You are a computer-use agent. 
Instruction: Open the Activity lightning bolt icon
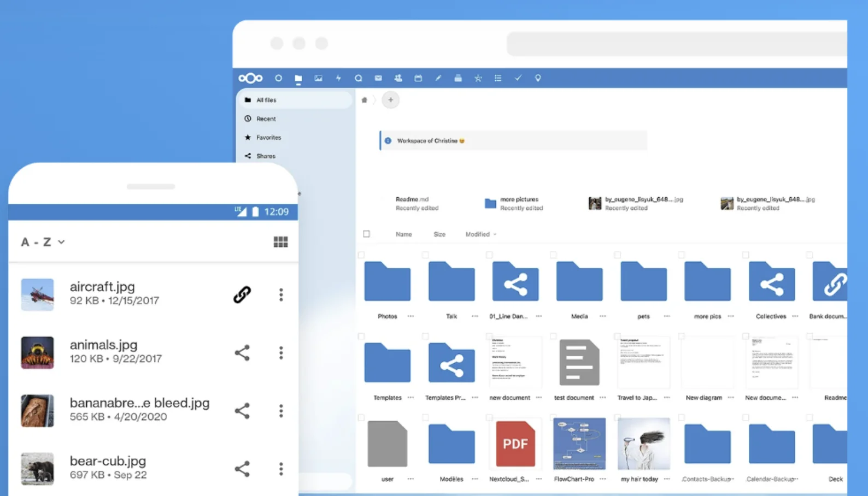tap(338, 78)
